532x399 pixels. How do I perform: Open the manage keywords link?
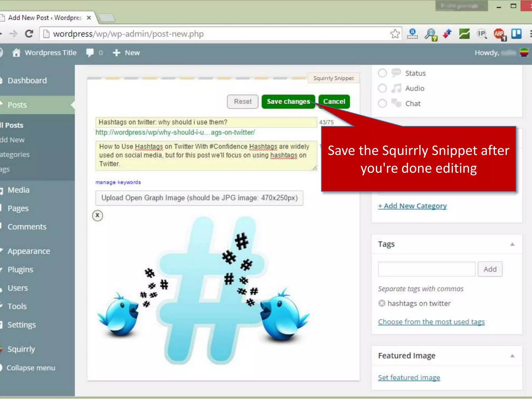[118, 182]
